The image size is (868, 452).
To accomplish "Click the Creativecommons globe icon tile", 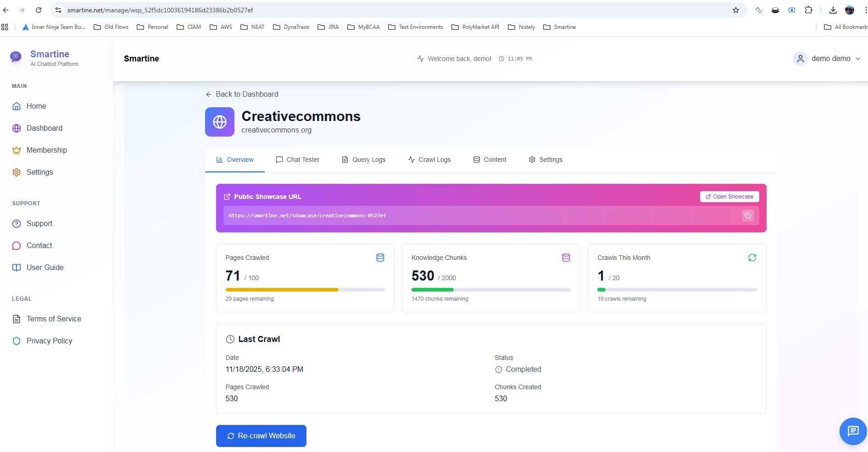I will tap(220, 122).
